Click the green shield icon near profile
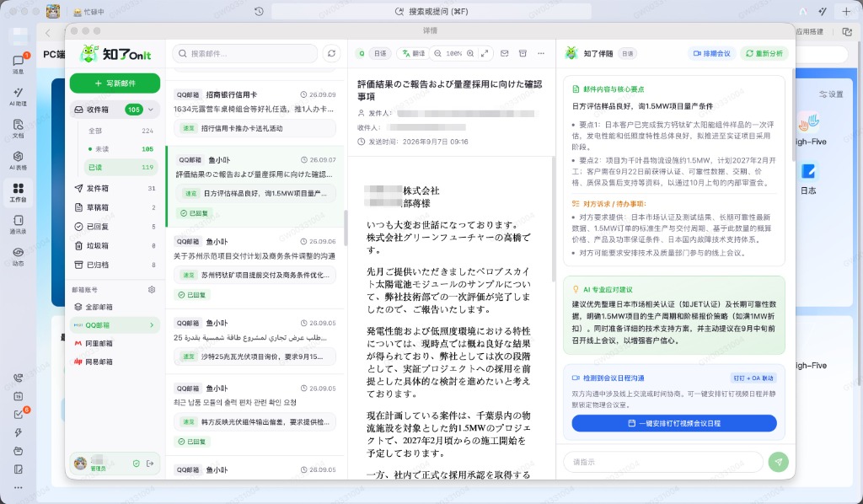863x504 pixels. 136,464
